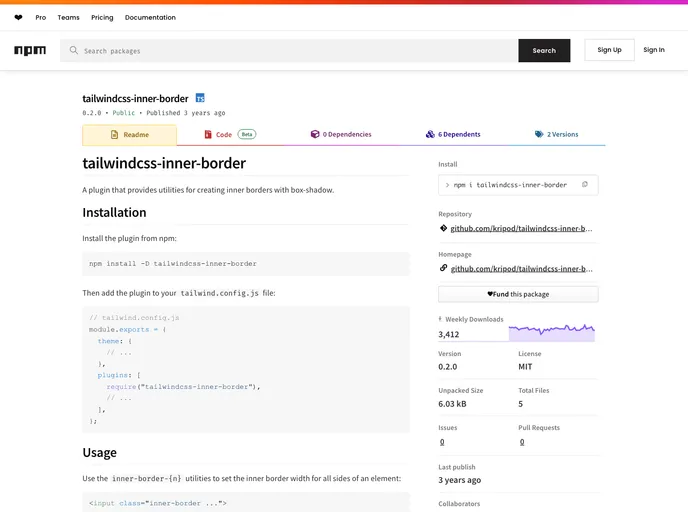688x512 pixels.
Task: Focus the Search packages input field
Action: (289, 50)
